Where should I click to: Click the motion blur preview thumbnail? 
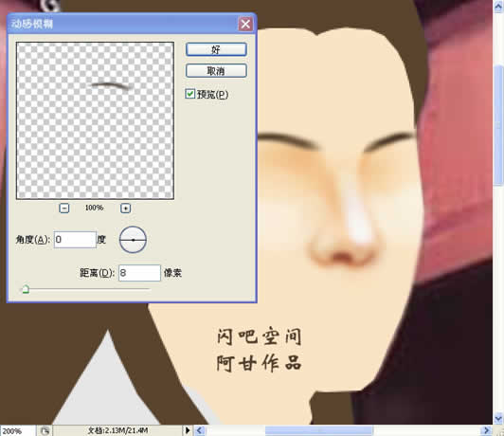click(x=95, y=120)
